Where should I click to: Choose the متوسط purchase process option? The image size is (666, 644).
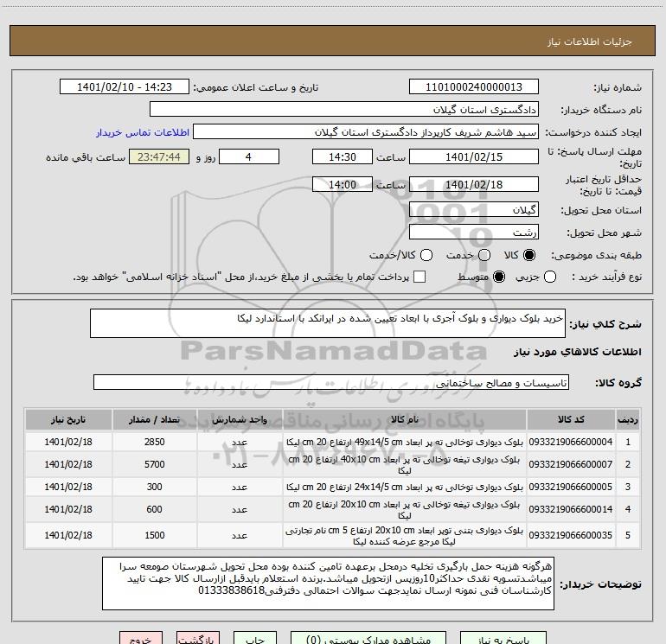coord(499,277)
